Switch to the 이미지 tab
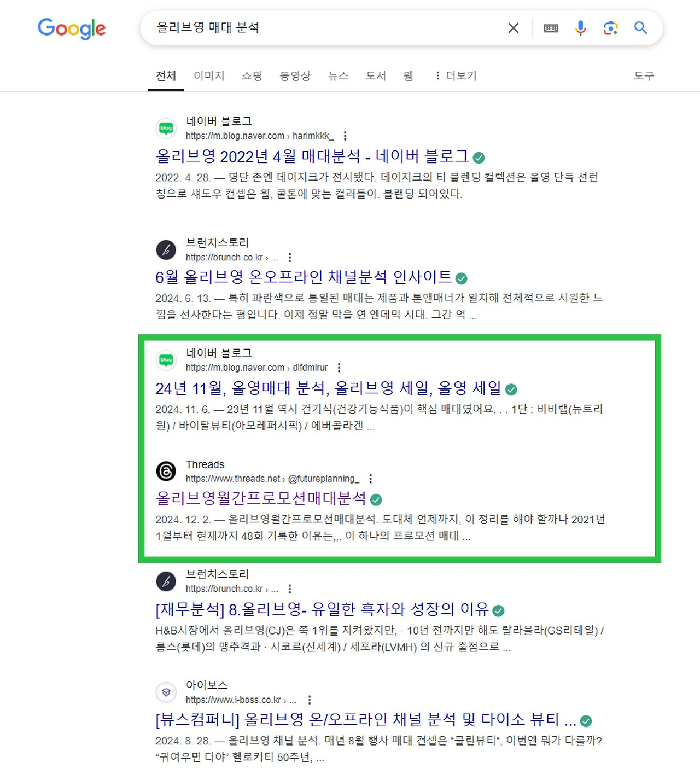700x774 pixels. [x=209, y=75]
